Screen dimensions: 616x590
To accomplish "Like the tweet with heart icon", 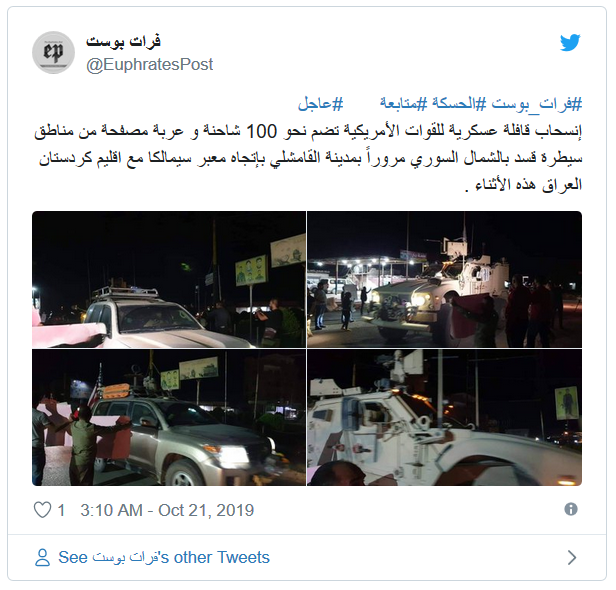I will [42, 510].
